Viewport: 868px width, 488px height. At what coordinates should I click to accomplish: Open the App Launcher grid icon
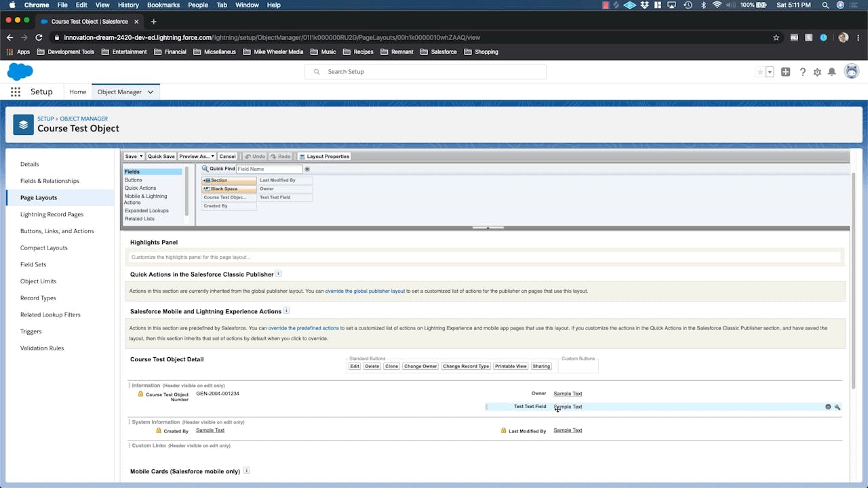15,91
